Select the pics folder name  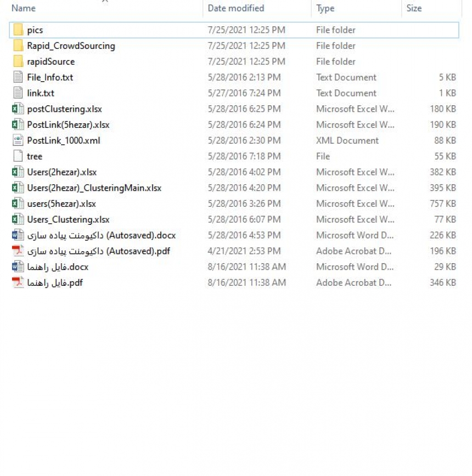click(x=35, y=30)
